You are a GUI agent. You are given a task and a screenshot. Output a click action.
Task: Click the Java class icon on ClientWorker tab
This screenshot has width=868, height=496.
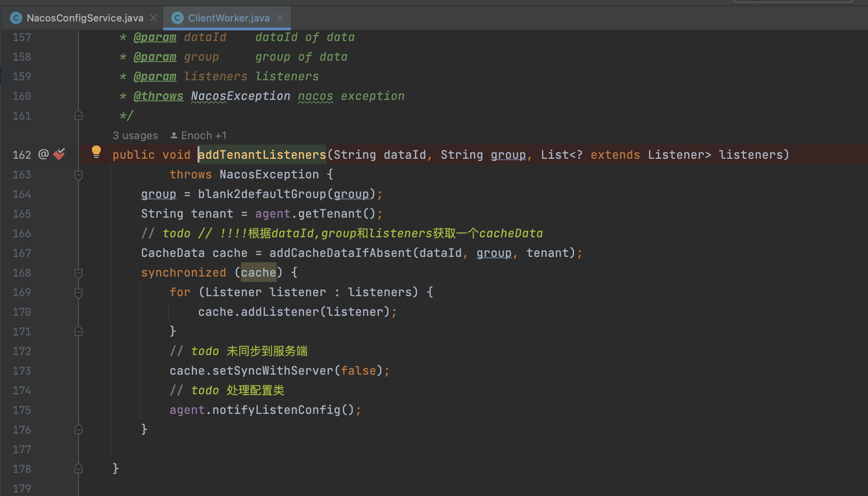pyautogui.click(x=178, y=18)
